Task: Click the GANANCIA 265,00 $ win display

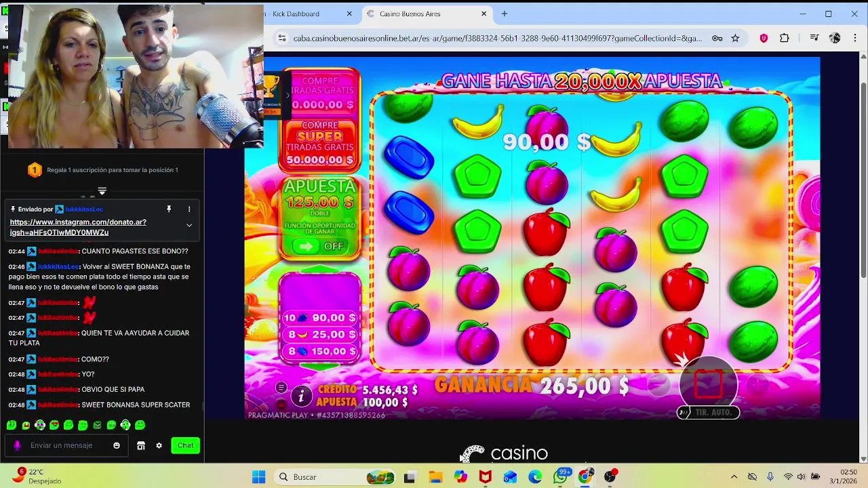Action: click(x=533, y=385)
